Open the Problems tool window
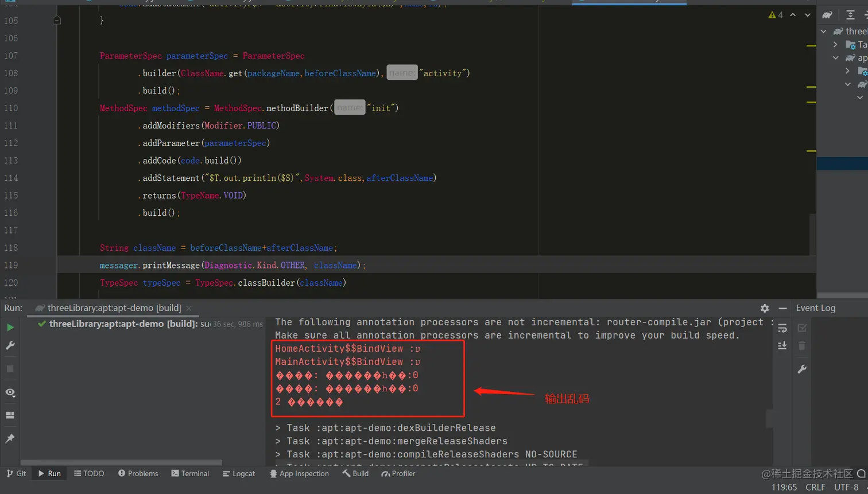 pos(138,473)
